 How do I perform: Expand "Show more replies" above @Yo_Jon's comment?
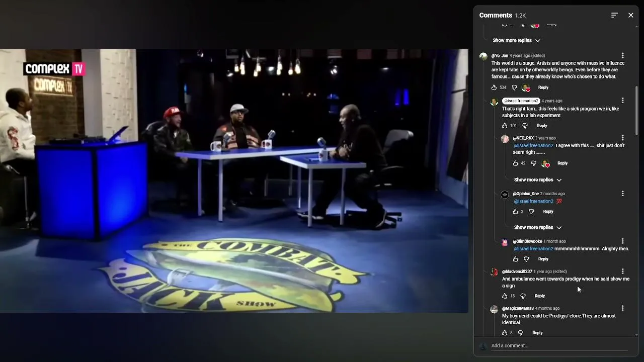[517, 40]
